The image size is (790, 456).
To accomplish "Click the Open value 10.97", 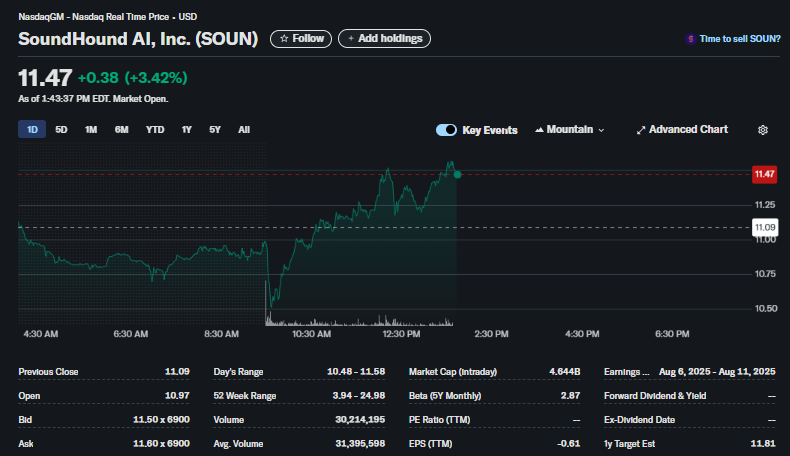I will [x=177, y=396].
